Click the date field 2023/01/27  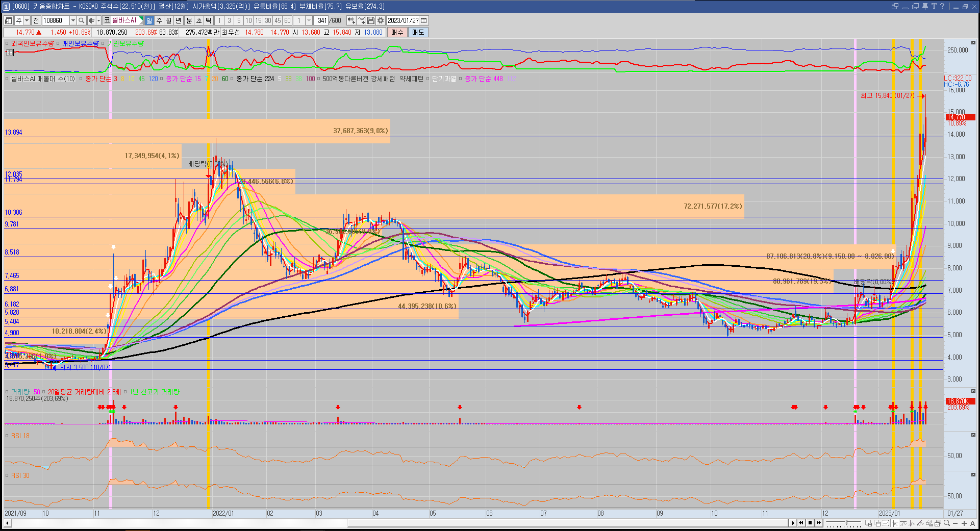point(403,20)
